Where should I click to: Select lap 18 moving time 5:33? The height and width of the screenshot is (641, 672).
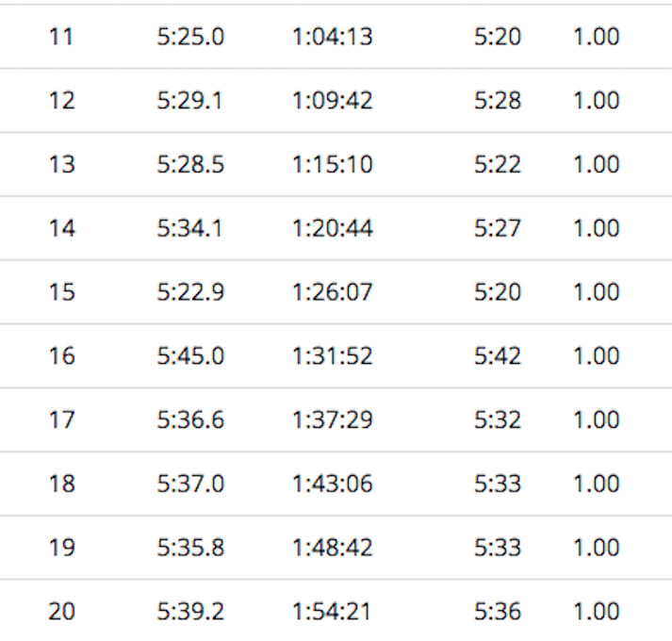pyautogui.click(x=497, y=484)
